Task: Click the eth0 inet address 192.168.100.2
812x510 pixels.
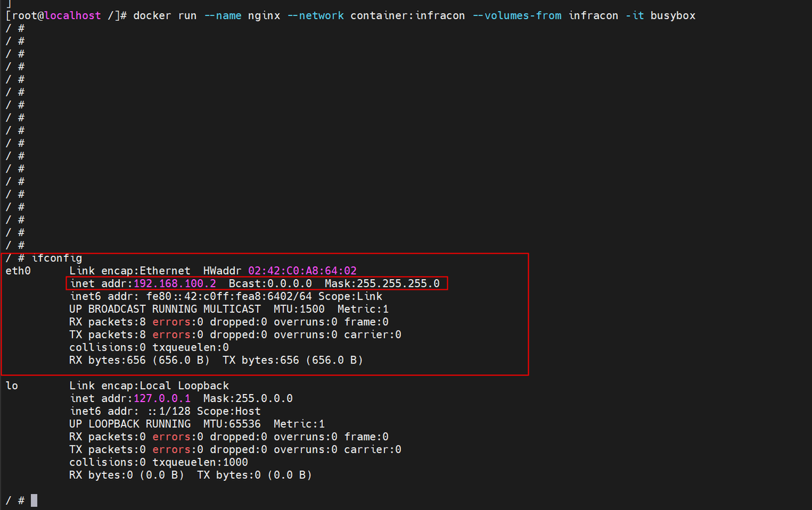Action: coord(174,284)
